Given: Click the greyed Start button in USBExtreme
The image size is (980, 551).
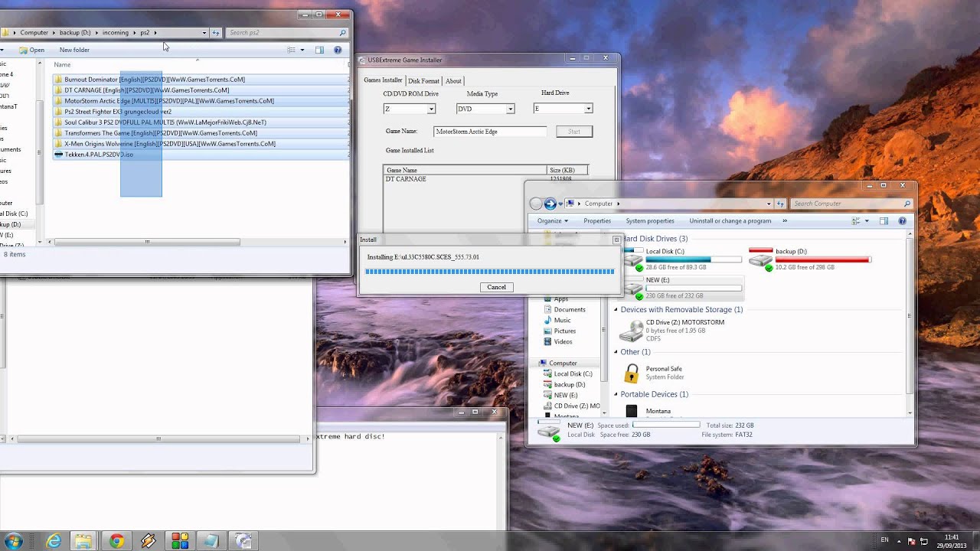Looking at the screenshot, I should click(x=574, y=132).
